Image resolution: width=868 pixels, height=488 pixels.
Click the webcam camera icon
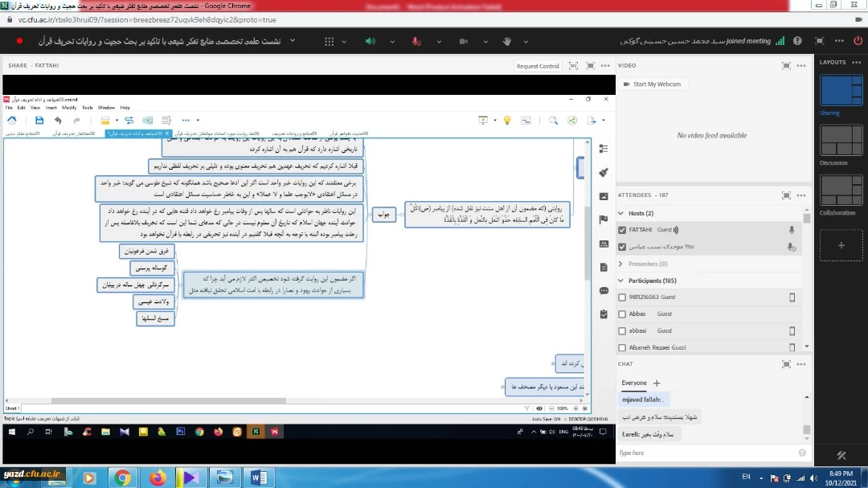pos(462,41)
